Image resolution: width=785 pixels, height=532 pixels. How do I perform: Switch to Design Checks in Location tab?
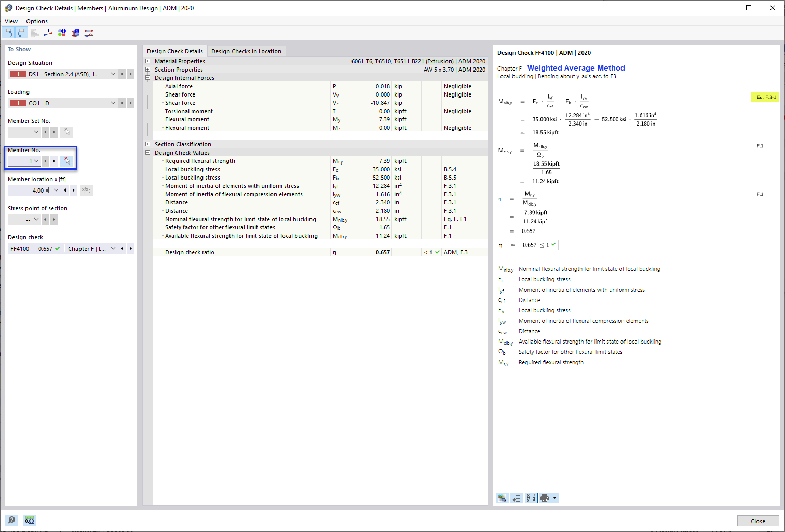coord(245,51)
